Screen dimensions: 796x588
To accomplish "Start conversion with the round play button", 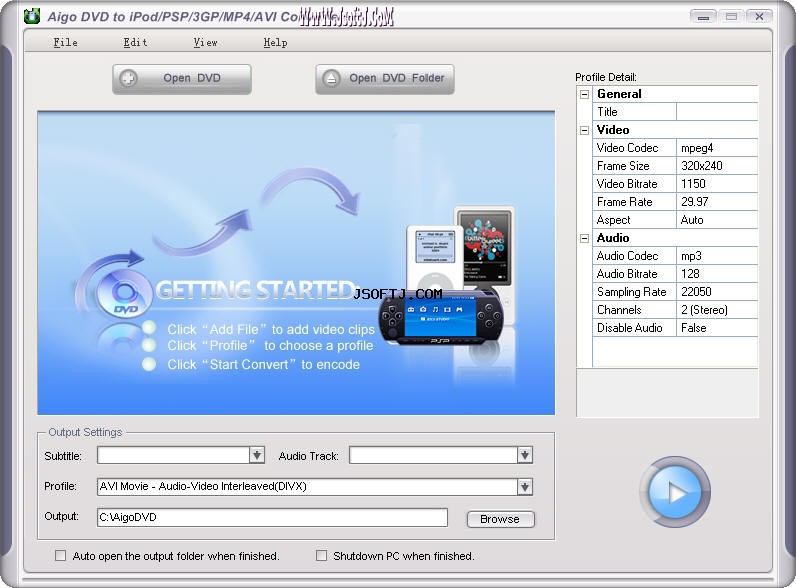I will tap(675, 492).
